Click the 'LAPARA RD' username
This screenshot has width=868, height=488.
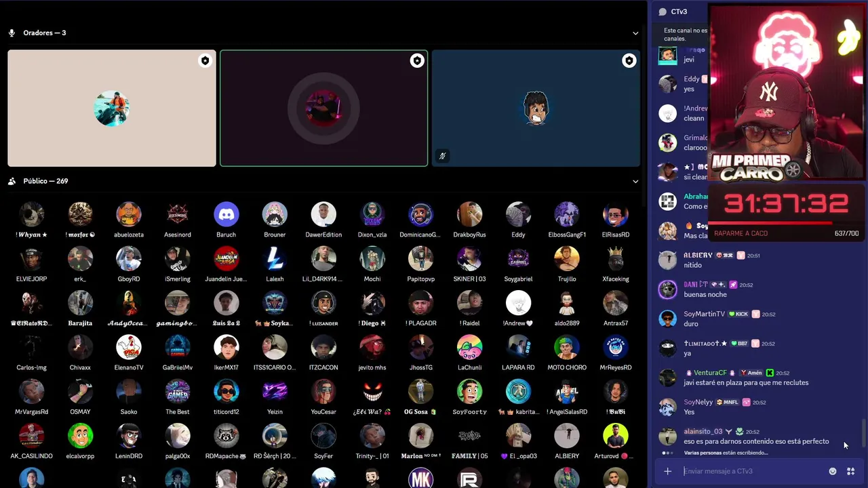(518, 367)
